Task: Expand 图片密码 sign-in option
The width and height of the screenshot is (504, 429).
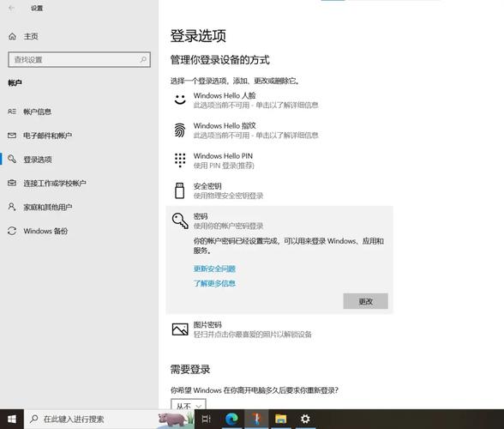Action: coord(279,329)
